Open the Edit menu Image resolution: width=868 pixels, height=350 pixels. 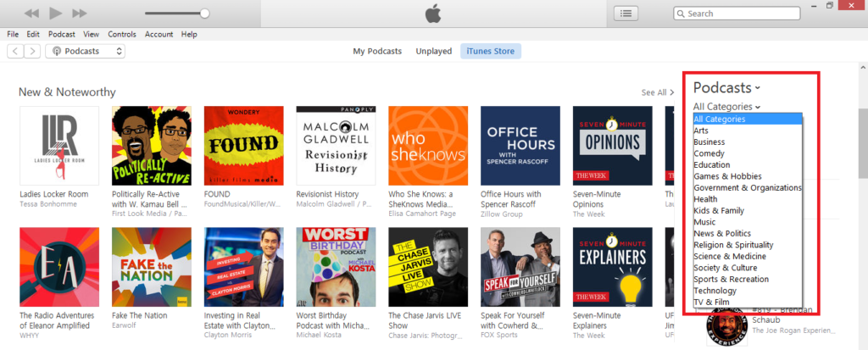33,35
